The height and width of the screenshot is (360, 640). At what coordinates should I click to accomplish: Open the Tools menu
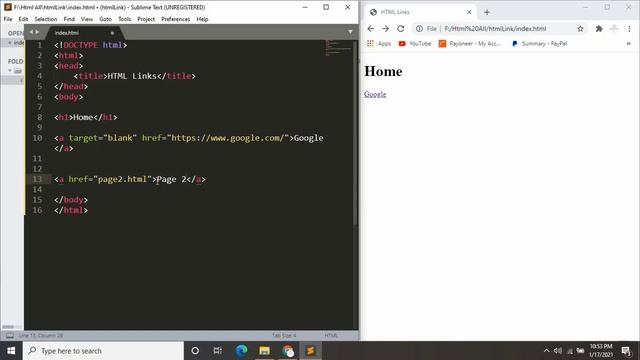(x=124, y=19)
